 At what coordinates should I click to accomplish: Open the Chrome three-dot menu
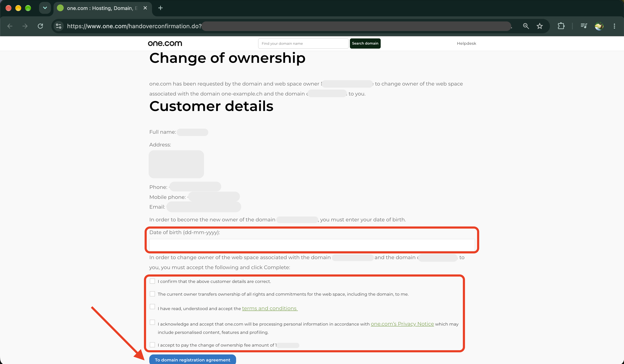[614, 26]
